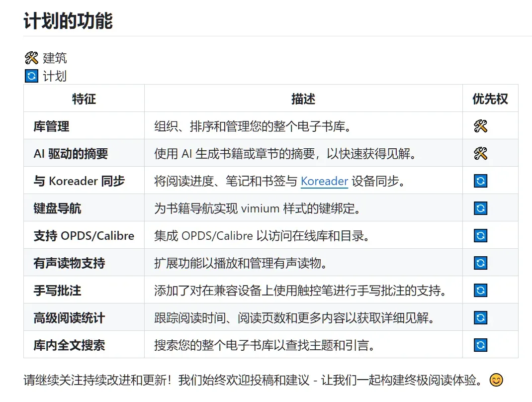Click the refresh icon in 手写批注 row
Viewport: 532px width, 402px height.
(x=480, y=290)
